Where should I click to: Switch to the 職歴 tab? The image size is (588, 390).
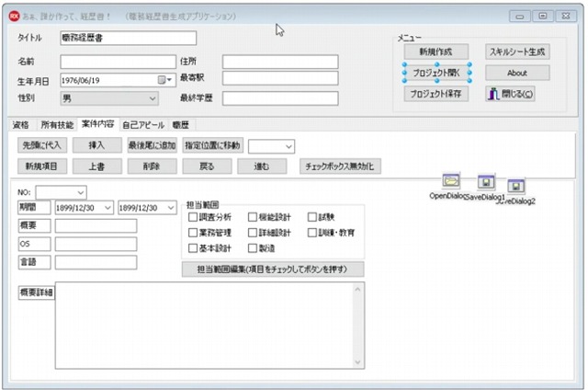click(x=181, y=125)
